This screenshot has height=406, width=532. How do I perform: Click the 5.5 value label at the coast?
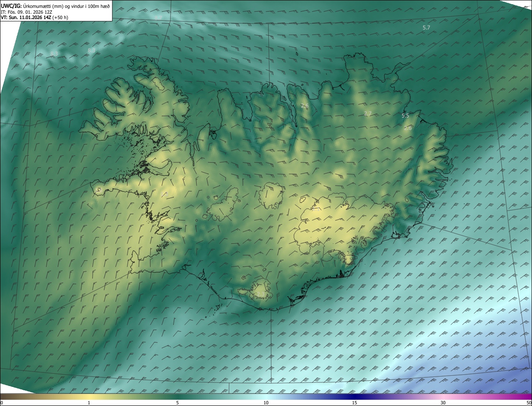click(405, 115)
